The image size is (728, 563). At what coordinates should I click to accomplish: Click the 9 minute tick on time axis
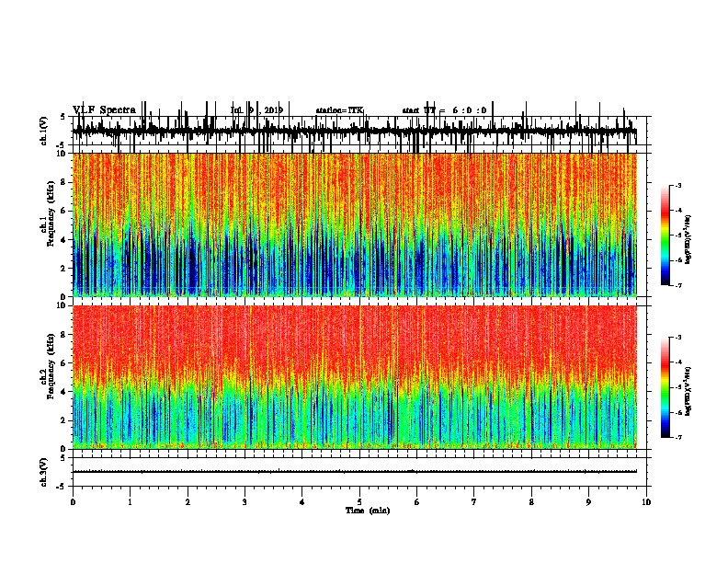pos(588,502)
